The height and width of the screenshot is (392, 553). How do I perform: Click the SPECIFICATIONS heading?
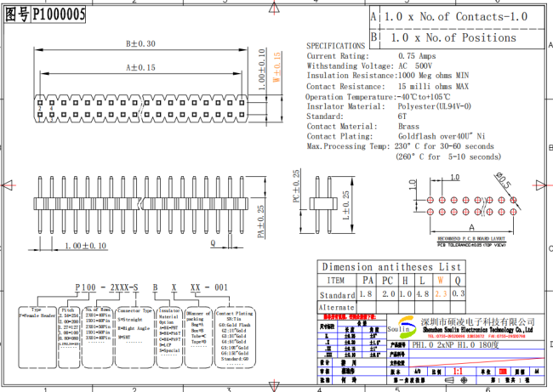pyautogui.click(x=335, y=45)
